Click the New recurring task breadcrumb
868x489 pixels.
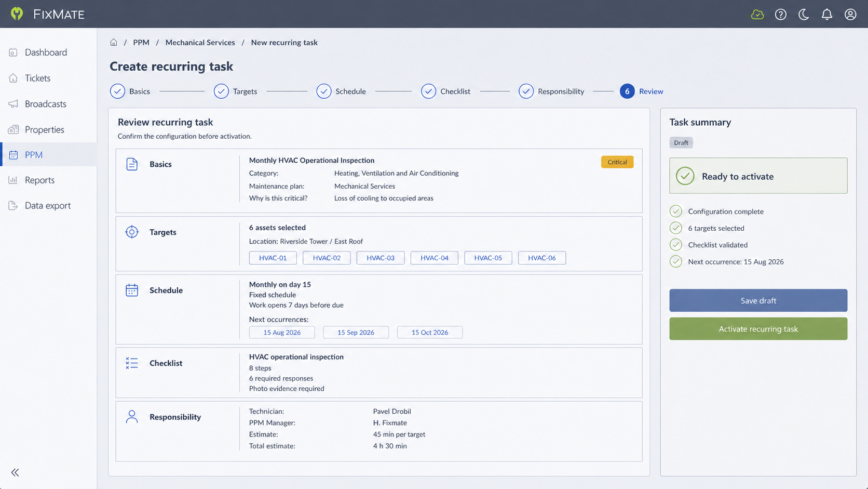click(284, 43)
